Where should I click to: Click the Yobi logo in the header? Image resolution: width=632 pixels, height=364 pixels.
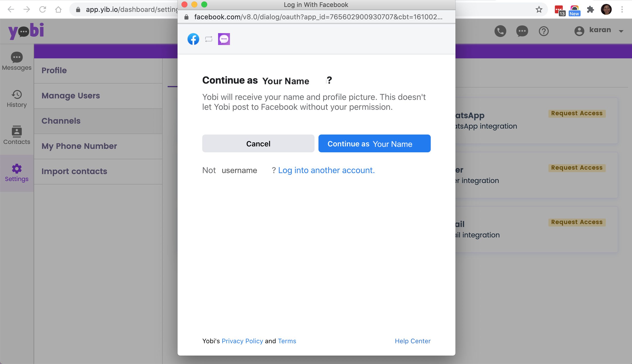click(x=26, y=31)
